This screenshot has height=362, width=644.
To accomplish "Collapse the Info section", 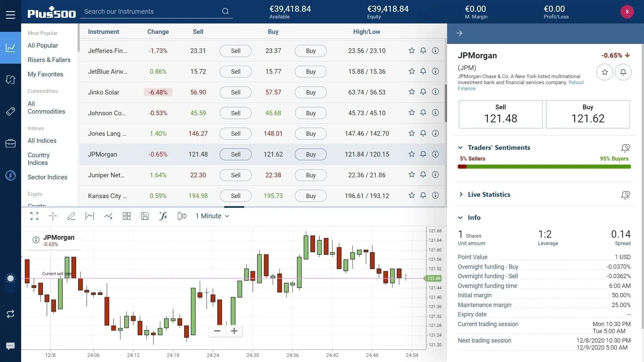I will 461,218.
